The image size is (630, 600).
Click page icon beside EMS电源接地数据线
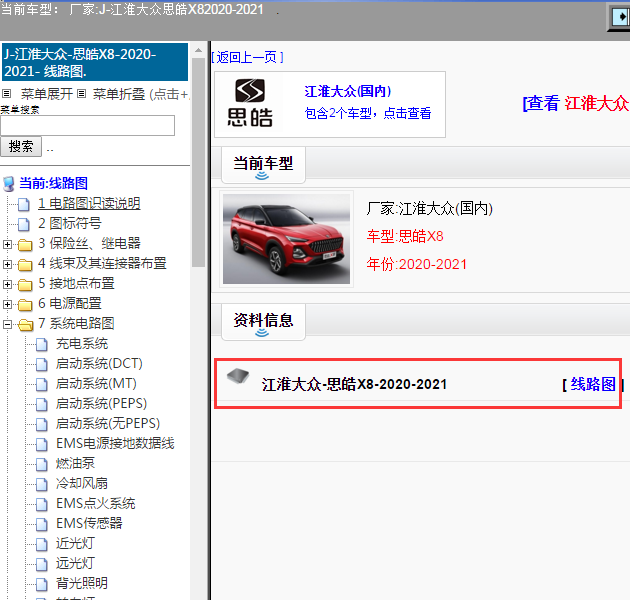(41, 444)
